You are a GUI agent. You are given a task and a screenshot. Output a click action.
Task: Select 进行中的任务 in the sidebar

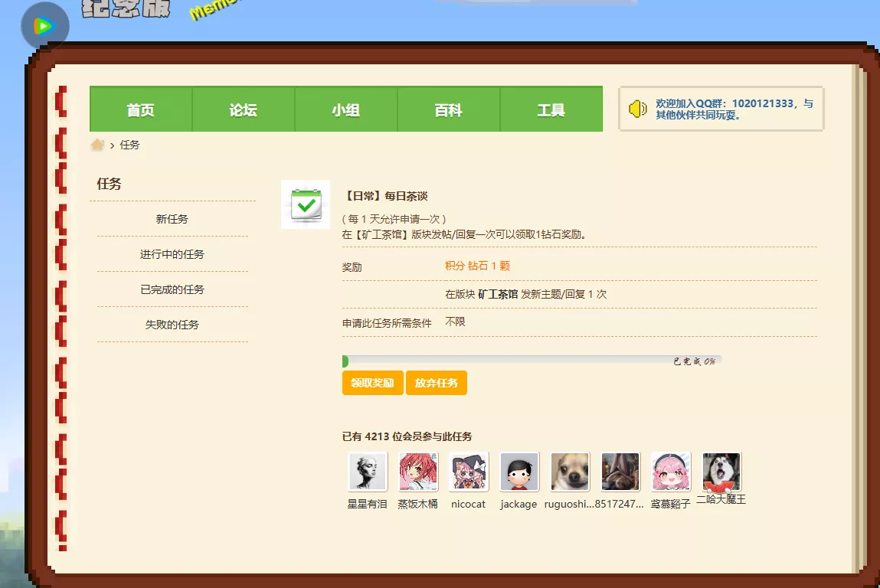coord(172,254)
